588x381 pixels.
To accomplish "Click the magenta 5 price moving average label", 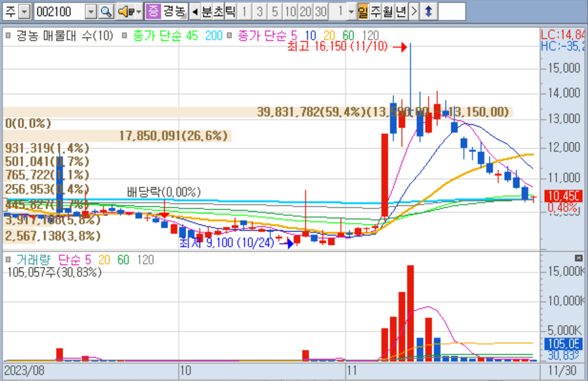I will pyautogui.click(x=294, y=36).
